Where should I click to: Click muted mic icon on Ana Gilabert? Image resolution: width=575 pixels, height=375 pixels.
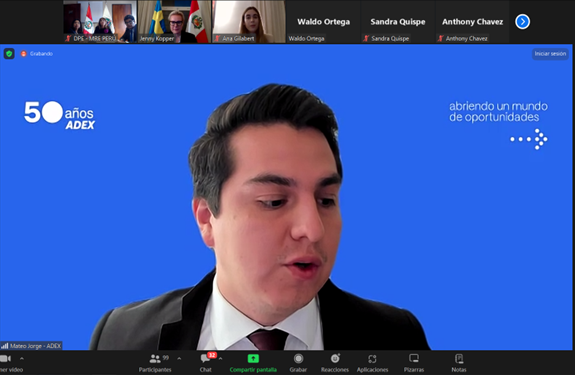tap(217, 38)
